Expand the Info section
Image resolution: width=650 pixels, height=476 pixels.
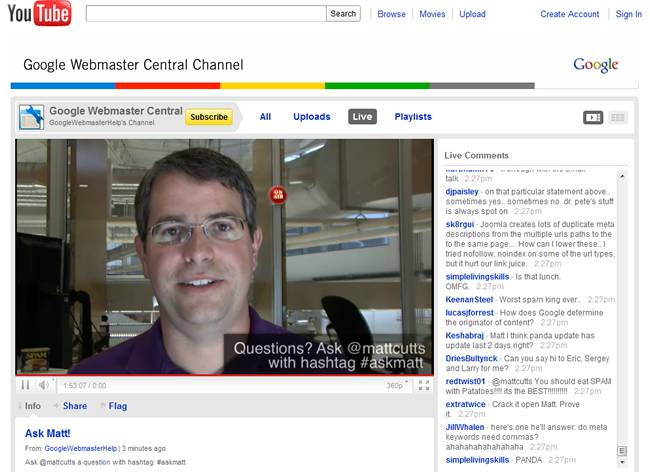pos(32,406)
